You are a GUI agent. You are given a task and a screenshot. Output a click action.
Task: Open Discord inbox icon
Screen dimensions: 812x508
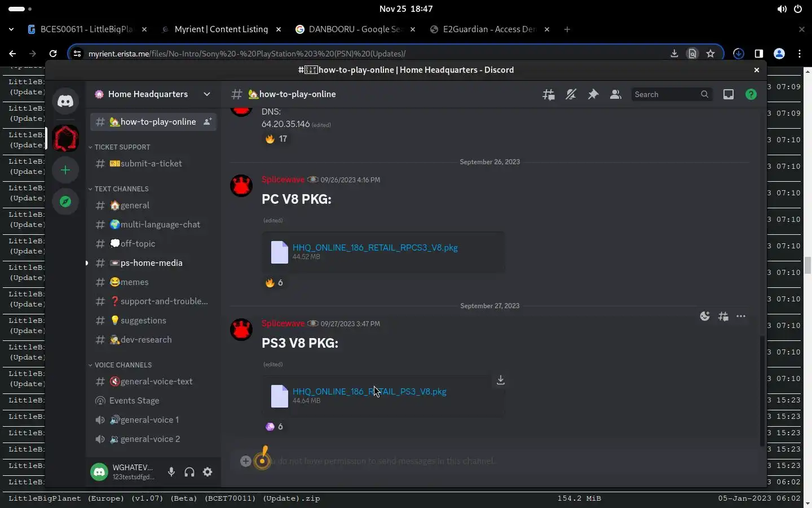point(729,95)
